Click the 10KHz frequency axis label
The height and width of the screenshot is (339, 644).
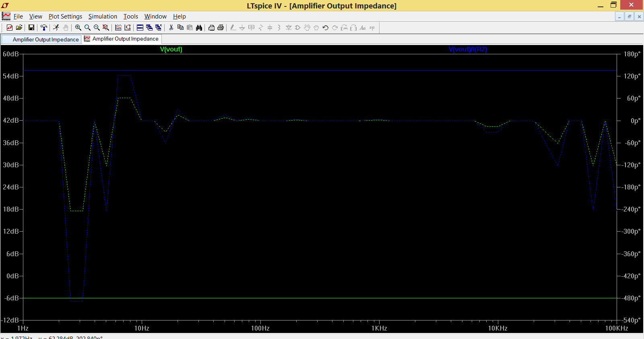coord(498,328)
